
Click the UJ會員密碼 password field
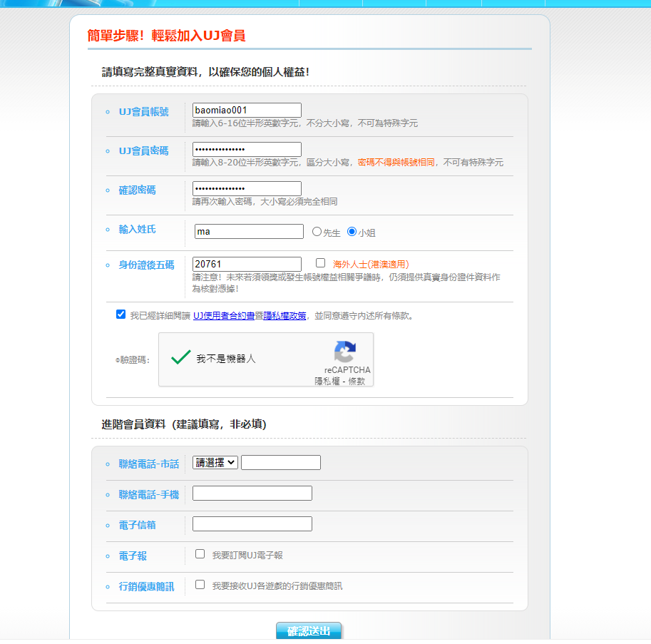pyautogui.click(x=247, y=150)
